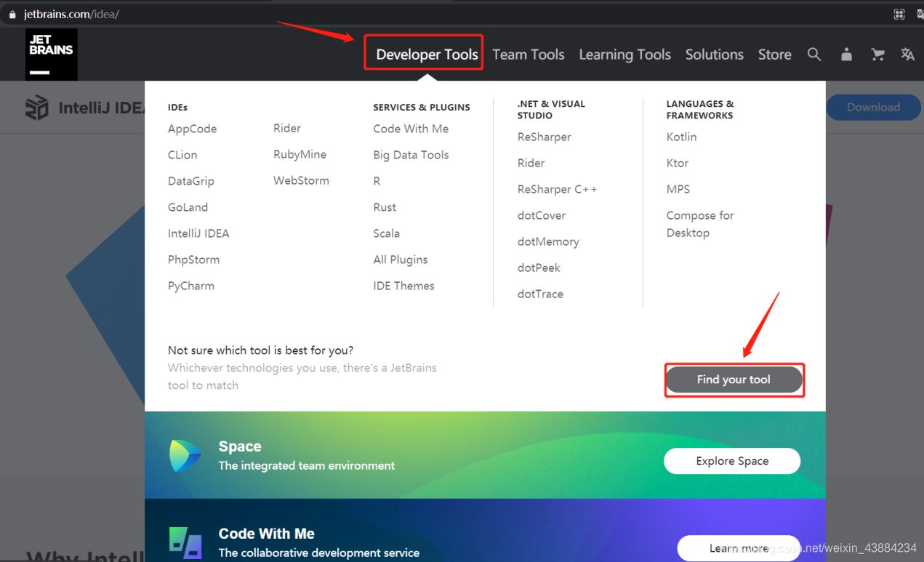Click the account profile icon
Viewport: 924px width, 562px height.
pos(846,55)
